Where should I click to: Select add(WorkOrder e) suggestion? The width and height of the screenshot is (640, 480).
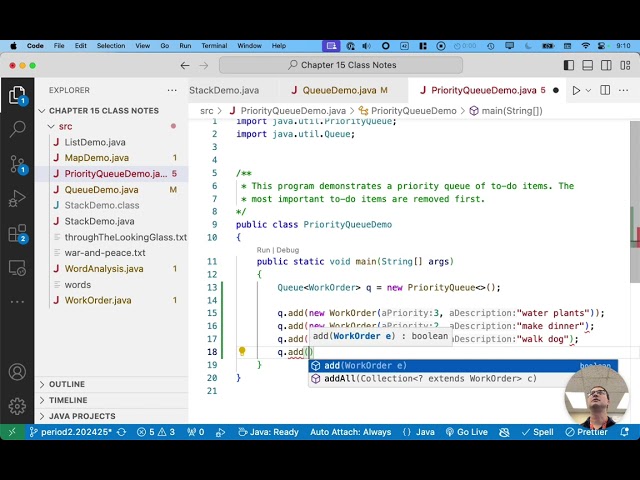click(365, 366)
